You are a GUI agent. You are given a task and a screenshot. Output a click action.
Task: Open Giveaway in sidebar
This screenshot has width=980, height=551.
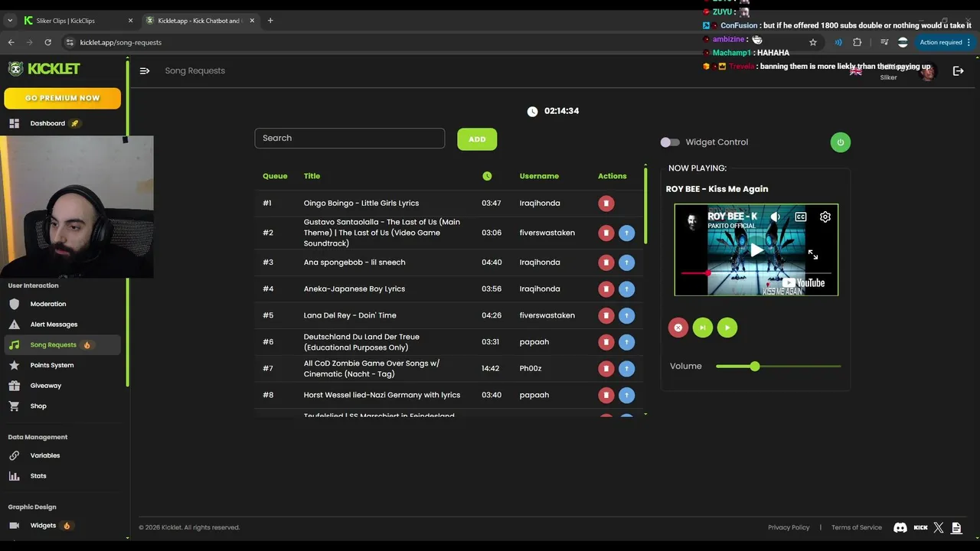tap(46, 386)
